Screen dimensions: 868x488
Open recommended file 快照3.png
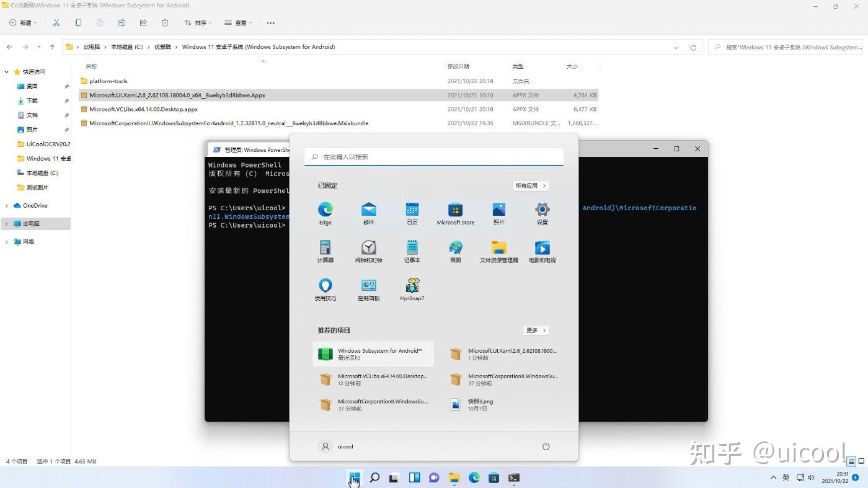click(x=503, y=404)
